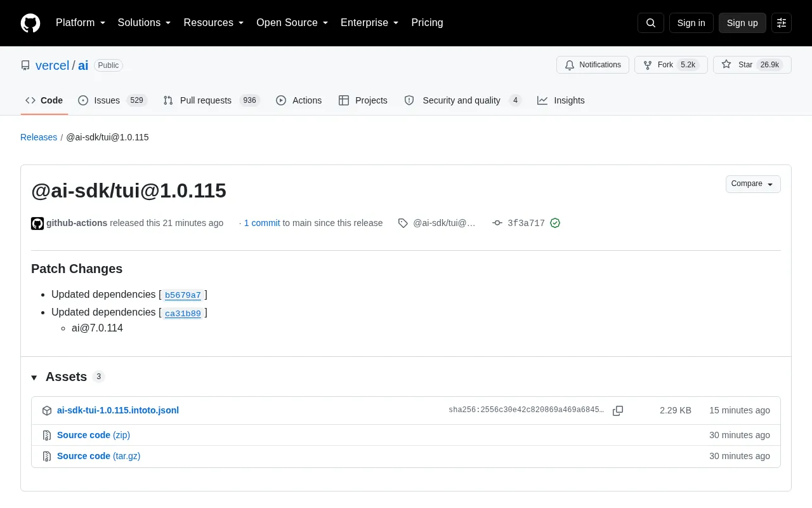Open the Pricing link
This screenshot has height=508, width=812.
[x=427, y=23]
